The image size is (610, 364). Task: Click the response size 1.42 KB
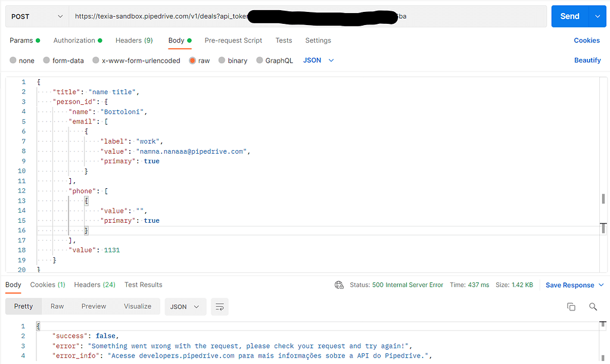point(522,285)
